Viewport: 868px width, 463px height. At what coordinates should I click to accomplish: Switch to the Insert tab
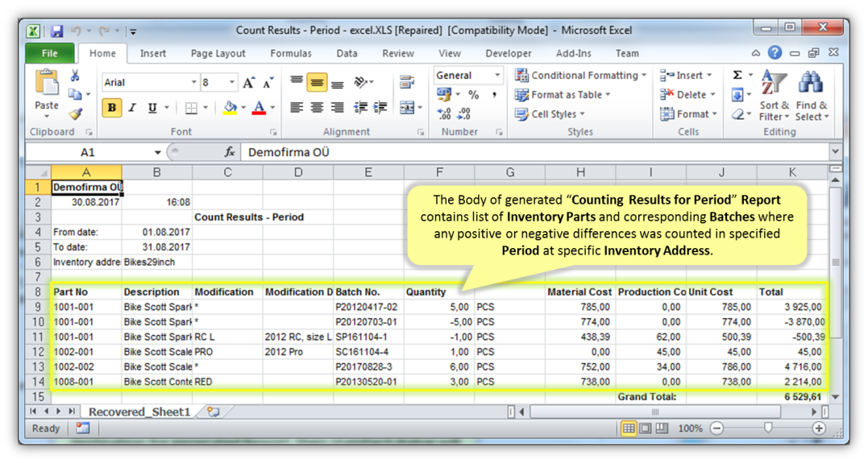153,54
